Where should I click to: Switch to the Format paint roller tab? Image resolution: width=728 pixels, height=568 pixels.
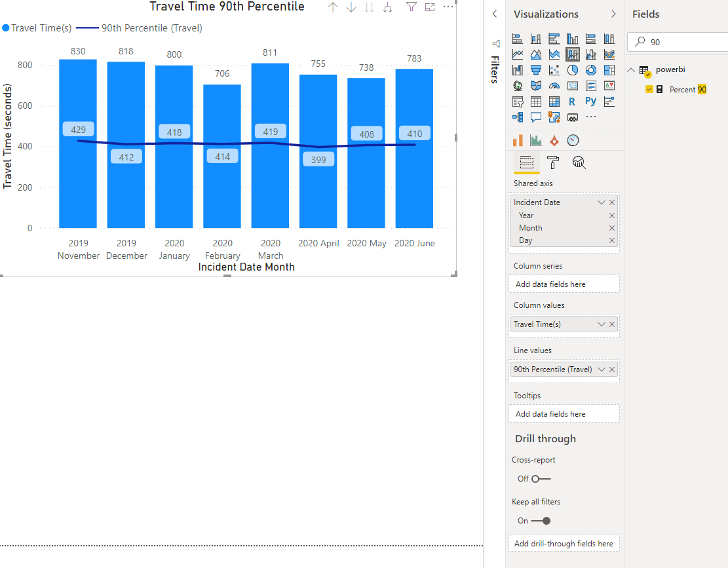coord(553,162)
